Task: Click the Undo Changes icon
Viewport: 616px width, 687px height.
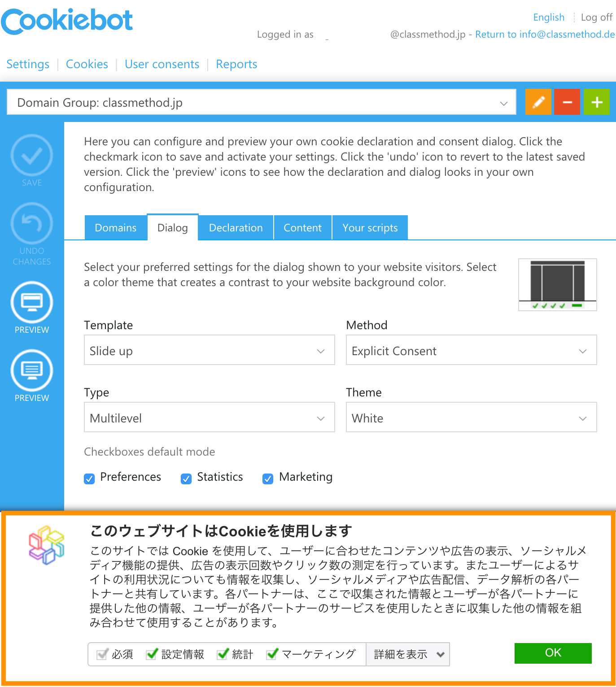Action: [32, 223]
